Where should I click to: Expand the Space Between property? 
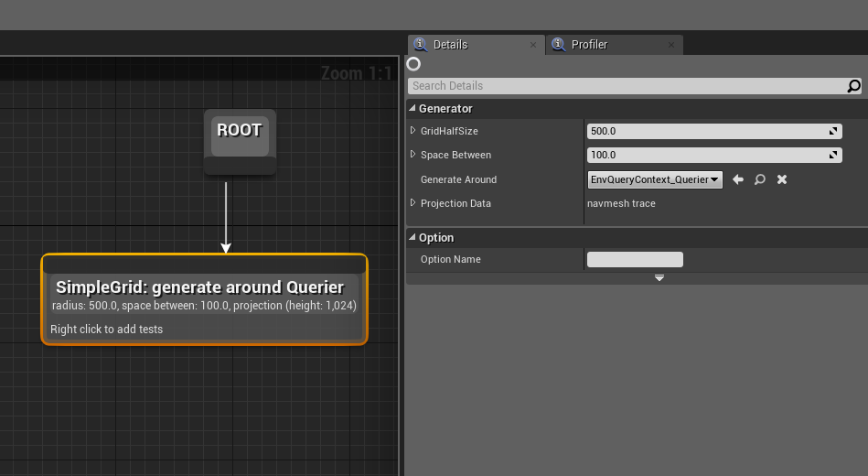413,155
